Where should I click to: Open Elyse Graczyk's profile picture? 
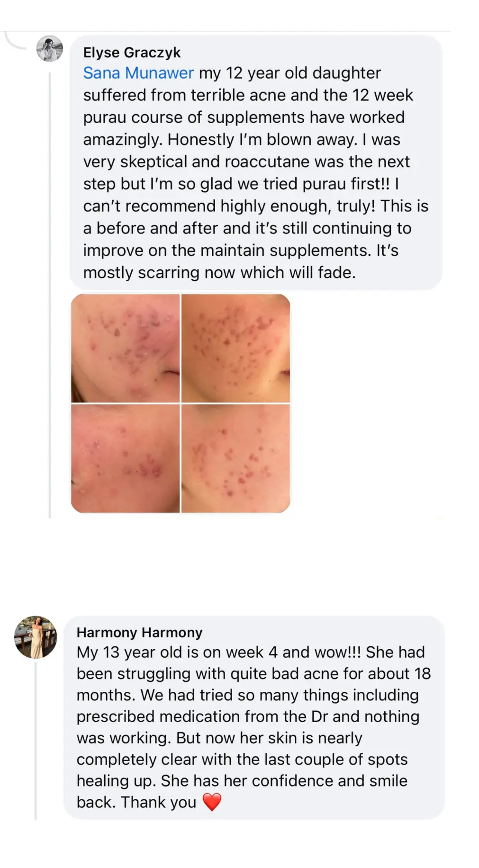tap(50, 48)
